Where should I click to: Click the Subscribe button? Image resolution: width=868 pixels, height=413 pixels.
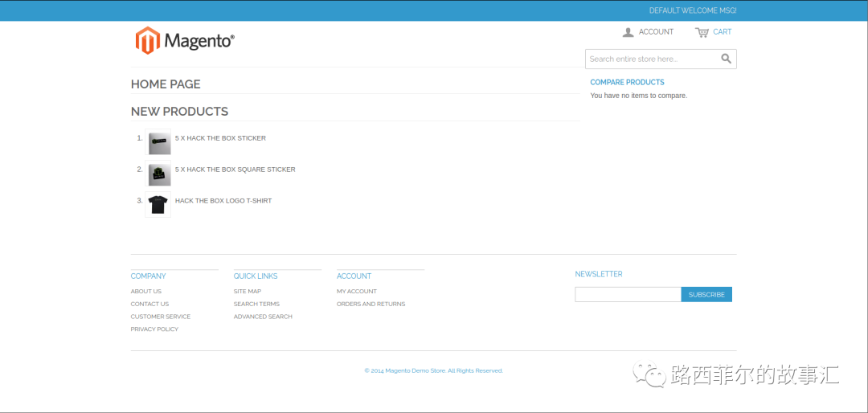point(706,295)
